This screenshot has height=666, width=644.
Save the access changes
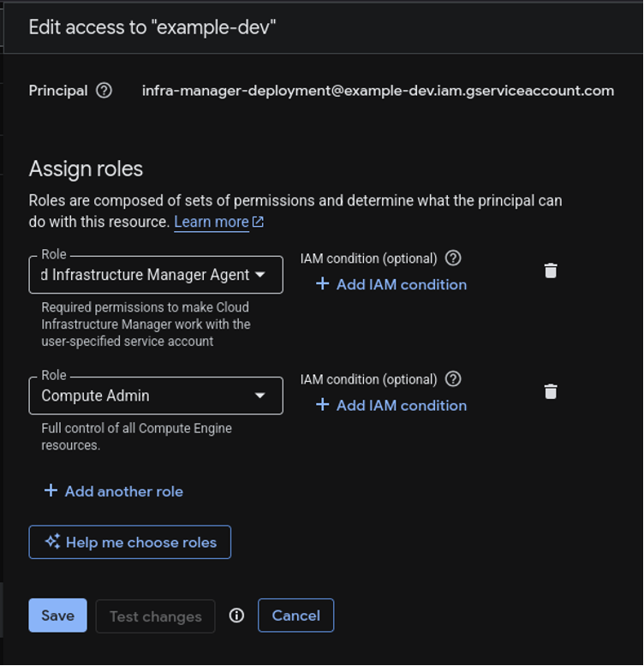(x=57, y=615)
